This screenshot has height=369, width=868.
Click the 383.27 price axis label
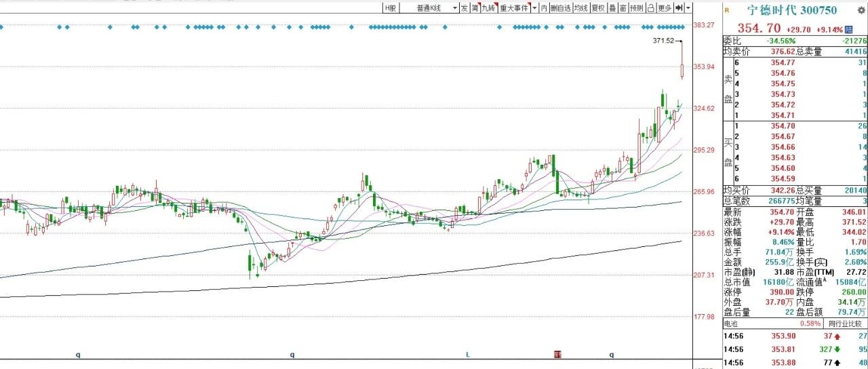[x=705, y=25]
